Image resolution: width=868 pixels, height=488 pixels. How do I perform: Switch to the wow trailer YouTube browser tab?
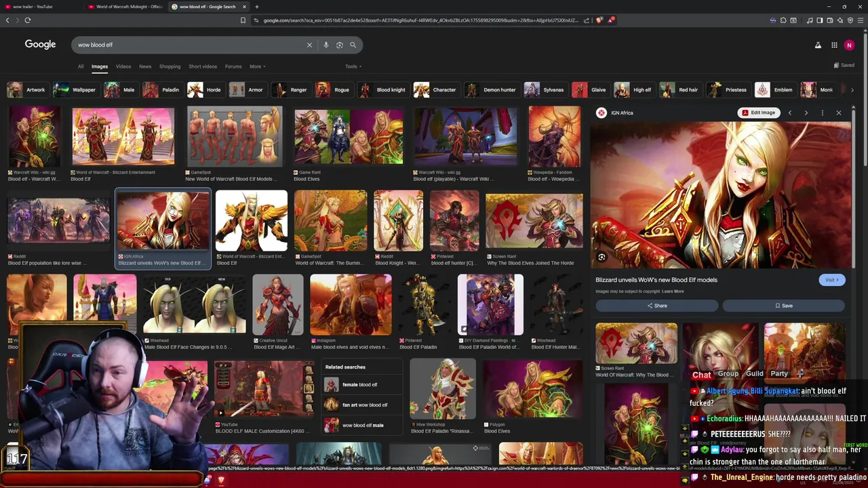click(x=41, y=7)
